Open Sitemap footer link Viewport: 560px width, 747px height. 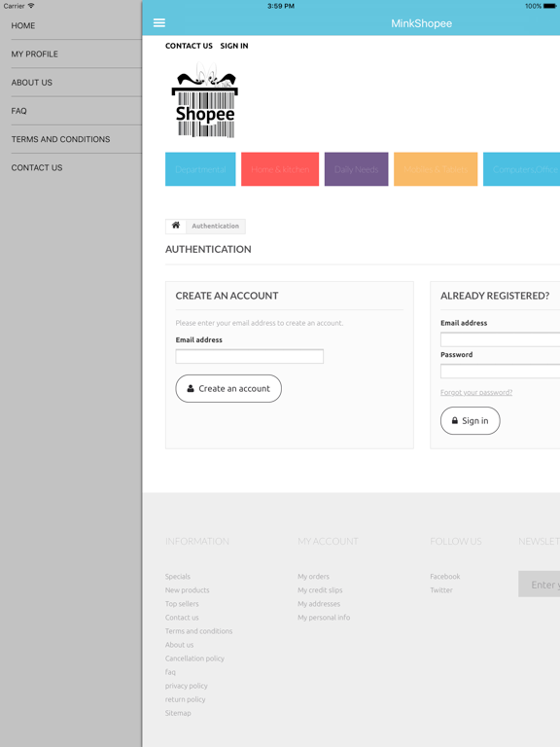point(178,713)
